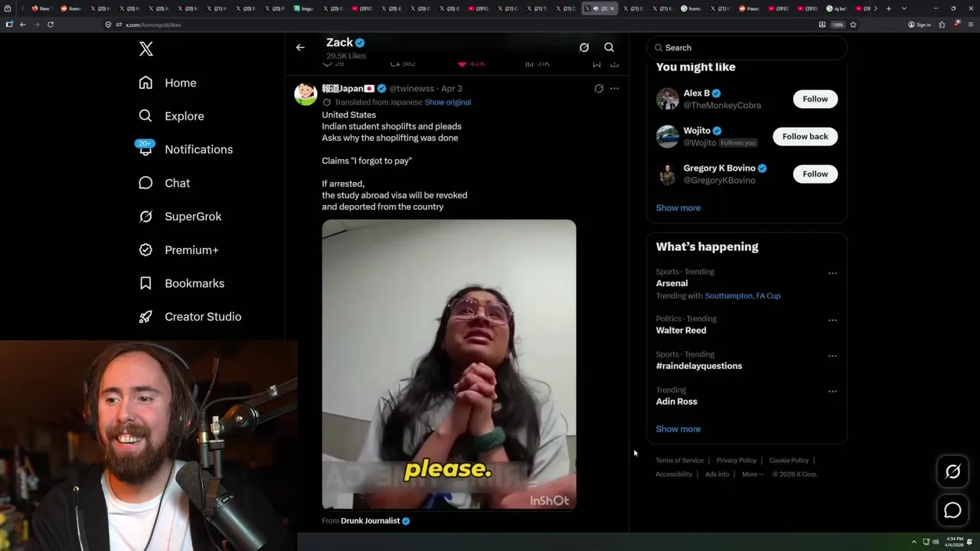The image size is (980, 551).
Task: Open a new browser tab with plus
Action: coord(888,8)
